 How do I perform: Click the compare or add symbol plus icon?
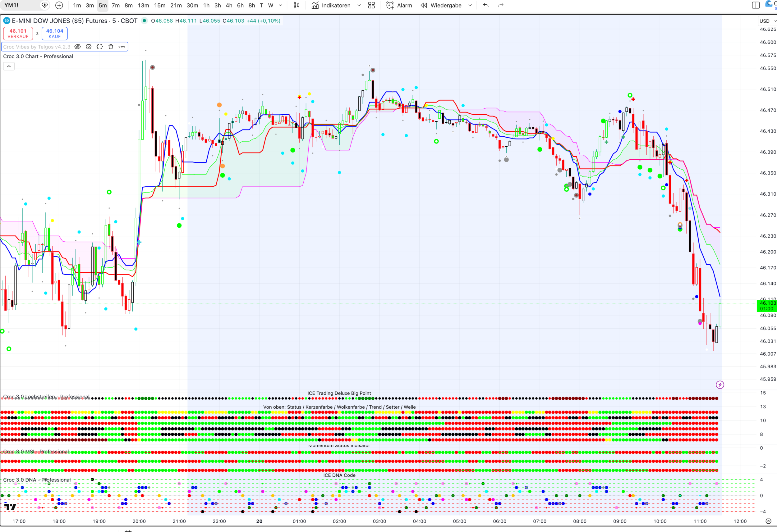tap(59, 5)
